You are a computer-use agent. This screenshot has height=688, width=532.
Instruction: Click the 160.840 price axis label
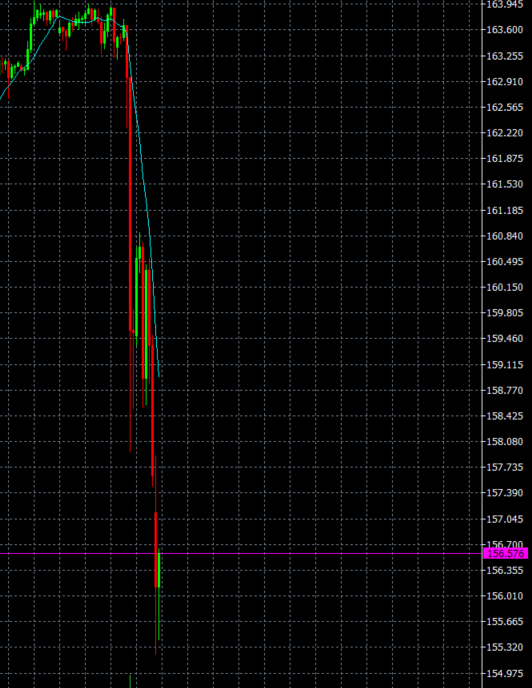coord(505,236)
